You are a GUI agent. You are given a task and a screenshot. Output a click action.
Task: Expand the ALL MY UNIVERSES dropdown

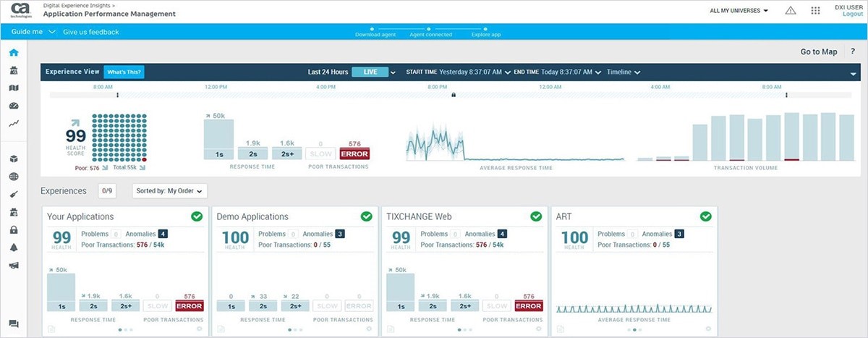pos(739,11)
